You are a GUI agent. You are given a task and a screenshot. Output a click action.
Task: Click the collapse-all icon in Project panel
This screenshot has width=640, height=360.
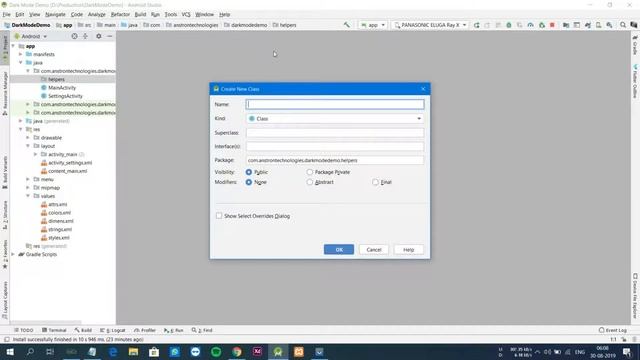pyautogui.click(x=85, y=36)
